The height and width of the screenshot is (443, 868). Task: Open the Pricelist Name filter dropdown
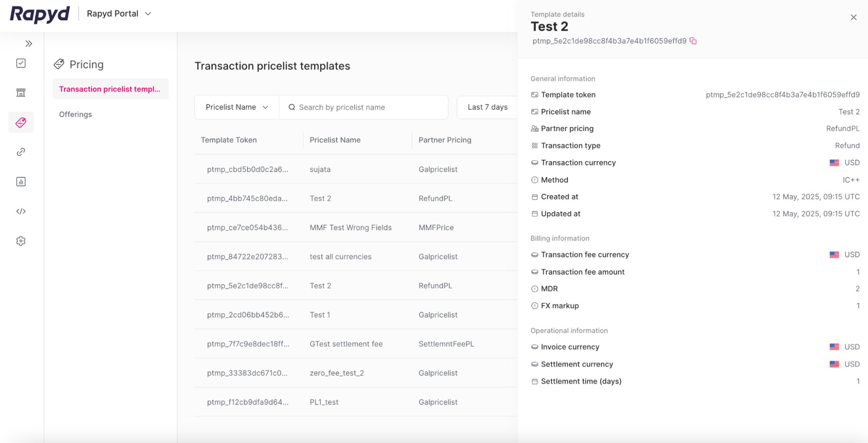pos(236,107)
